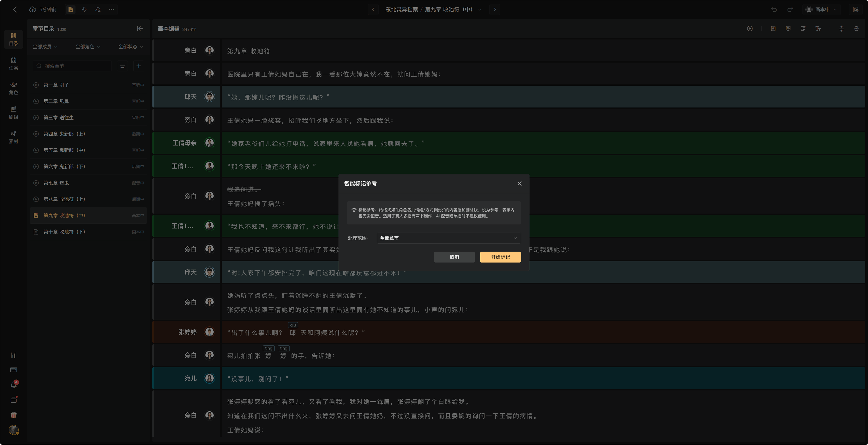This screenshot has width=868, height=445.
Task: Click the 取消 button
Action: pyautogui.click(x=454, y=257)
